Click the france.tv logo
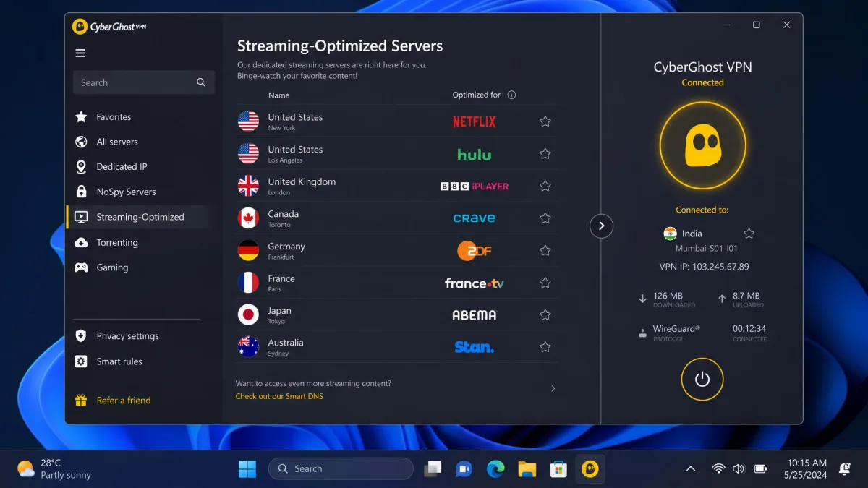The image size is (868, 488). click(475, 283)
